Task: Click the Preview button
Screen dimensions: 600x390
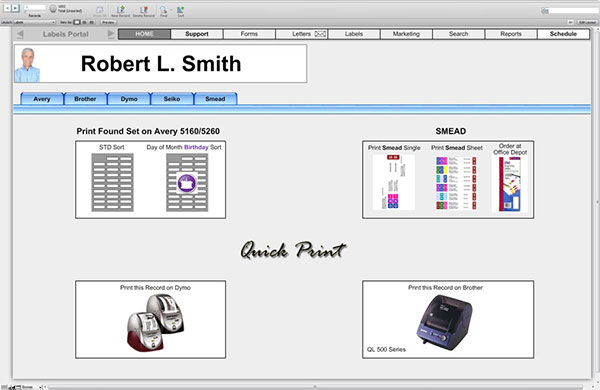Action: 109,22
